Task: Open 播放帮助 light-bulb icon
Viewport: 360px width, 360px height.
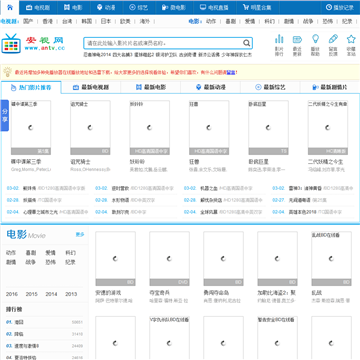Action: 315,45
